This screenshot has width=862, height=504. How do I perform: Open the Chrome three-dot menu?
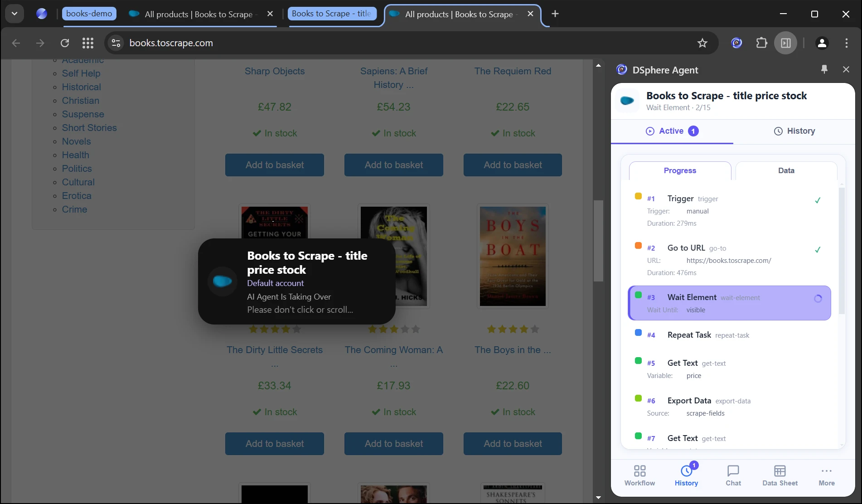click(x=847, y=43)
